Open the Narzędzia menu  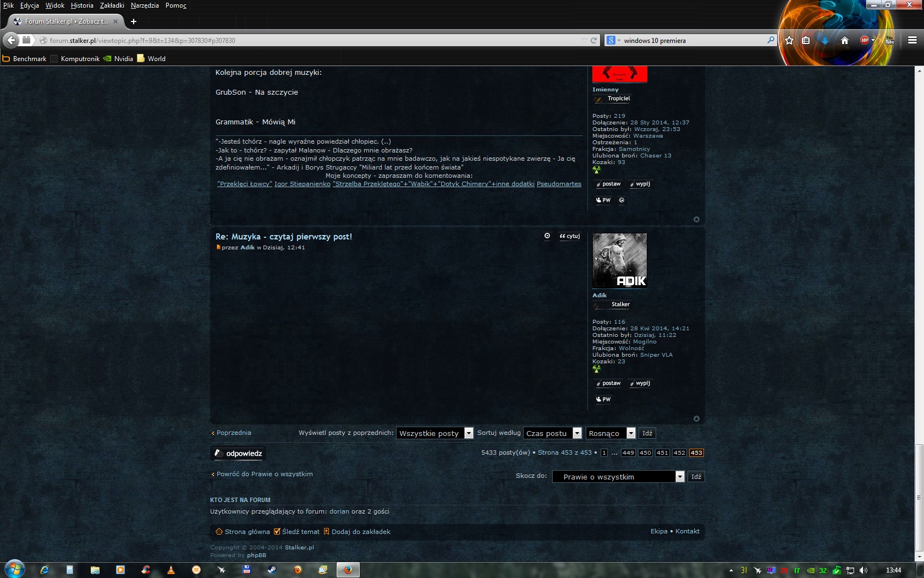(145, 6)
